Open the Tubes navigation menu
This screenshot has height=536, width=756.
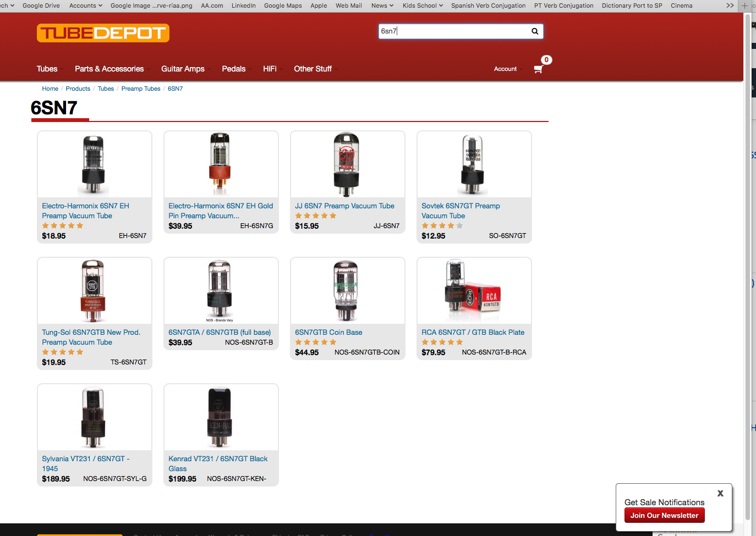[x=47, y=69]
